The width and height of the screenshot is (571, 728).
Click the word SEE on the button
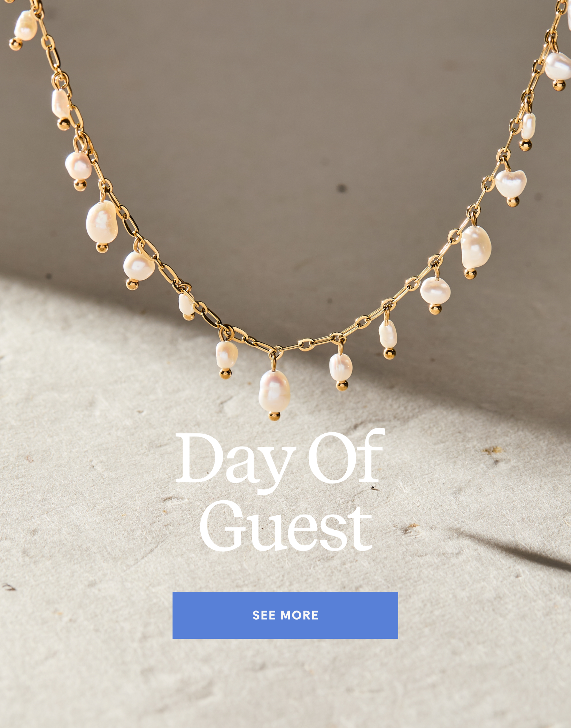[x=264, y=615]
